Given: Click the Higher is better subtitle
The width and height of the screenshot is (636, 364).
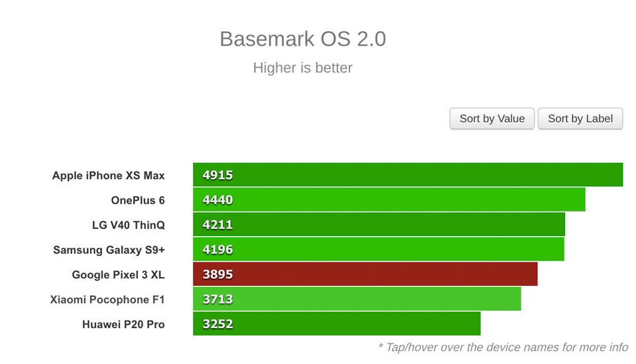Looking at the screenshot, I should [x=302, y=68].
